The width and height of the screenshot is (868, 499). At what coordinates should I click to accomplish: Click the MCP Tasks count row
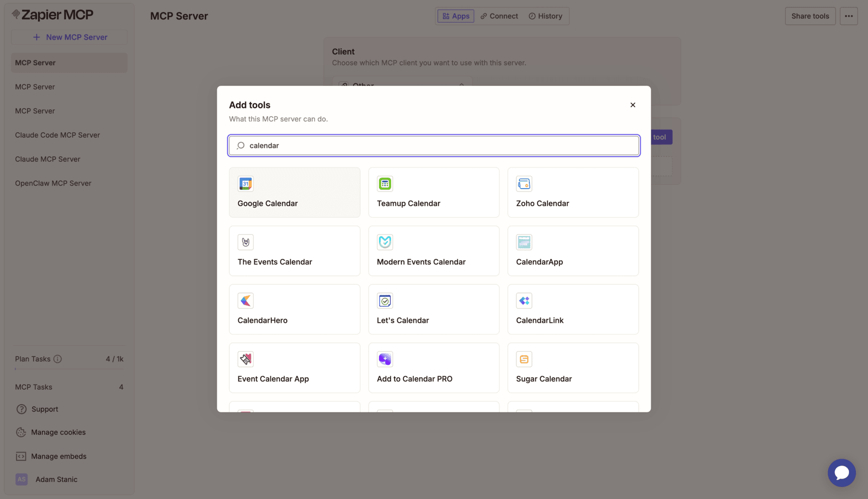[69, 387]
